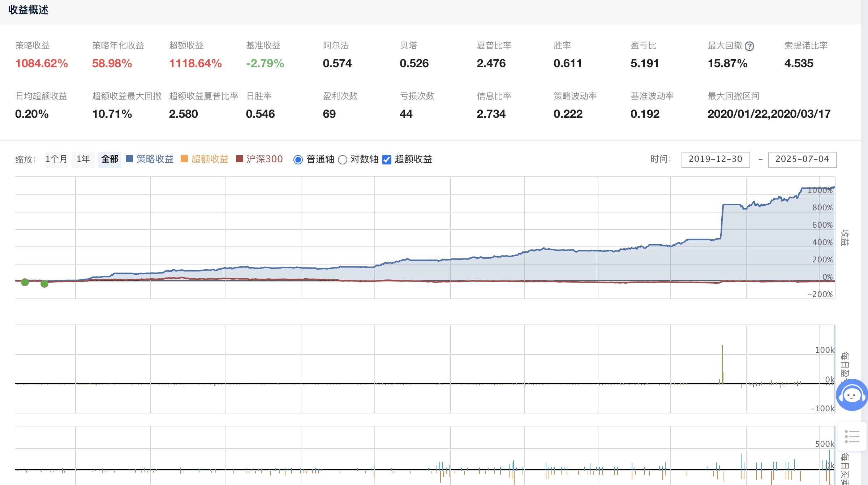This screenshot has height=485, width=868.
Task: Click the 贝塔 value 0.526
Action: [x=414, y=64]
